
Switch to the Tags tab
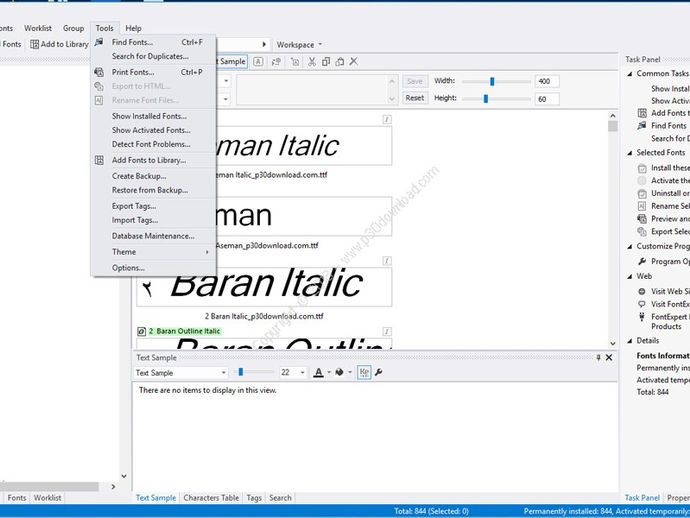pyautogui.click(x=254, y=498)
